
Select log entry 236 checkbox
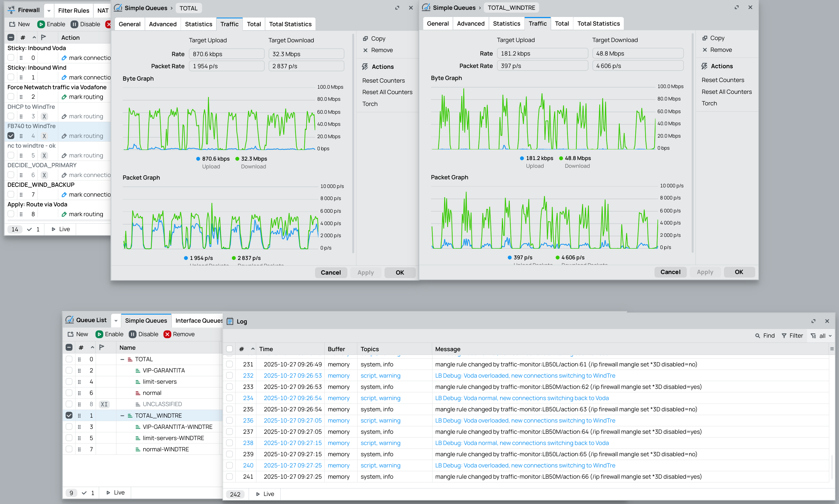[x=229, y=421]
